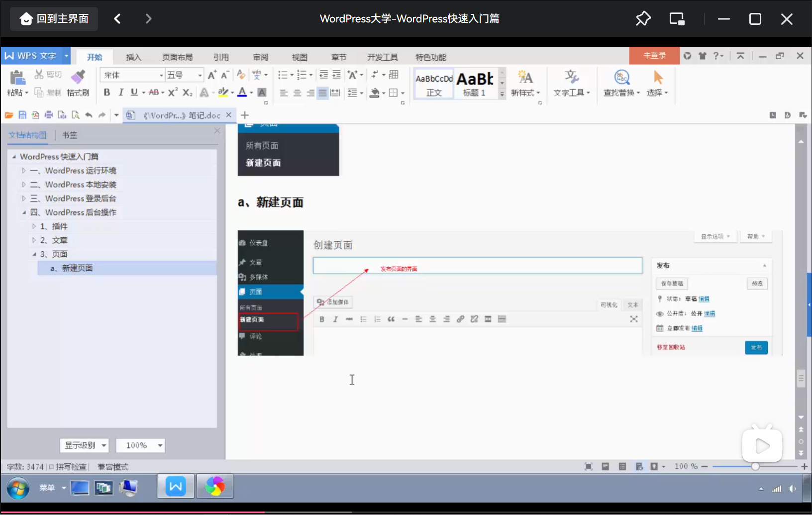Click the redo arrow
Screen dimensions: 812x515
pyautogui.click(x=102, y=115)
